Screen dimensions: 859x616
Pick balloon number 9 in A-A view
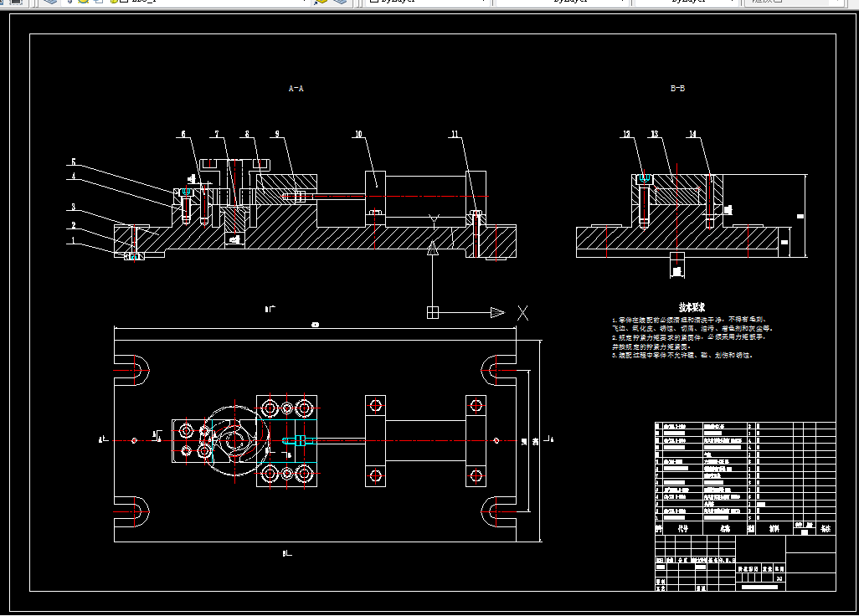tap(277, 134)
